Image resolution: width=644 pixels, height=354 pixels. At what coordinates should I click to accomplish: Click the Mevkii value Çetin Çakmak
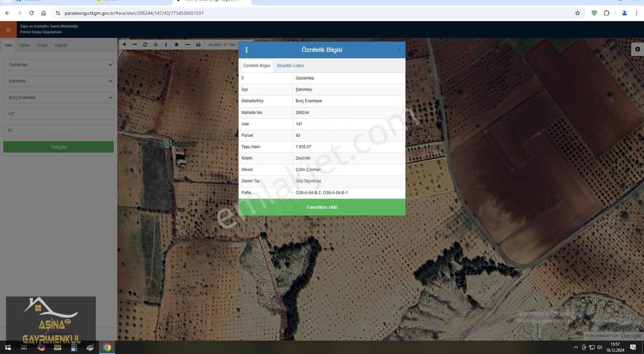[308, 170]
